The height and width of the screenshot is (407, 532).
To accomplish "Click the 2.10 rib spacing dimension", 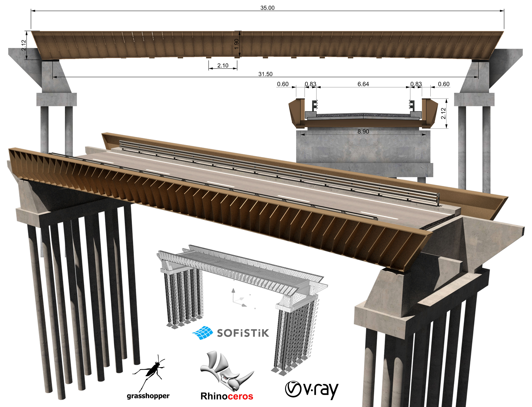I will pyautogui.click(x=223, y=65).
